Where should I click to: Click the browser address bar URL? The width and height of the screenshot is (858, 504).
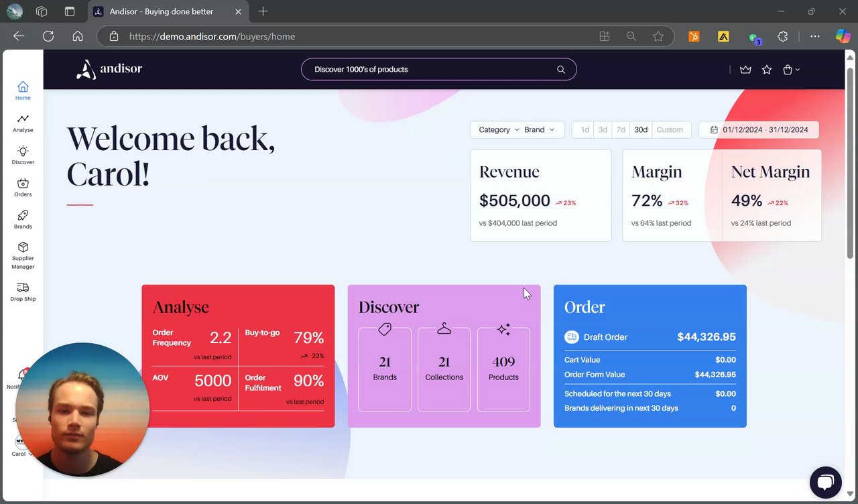[212, 36]
